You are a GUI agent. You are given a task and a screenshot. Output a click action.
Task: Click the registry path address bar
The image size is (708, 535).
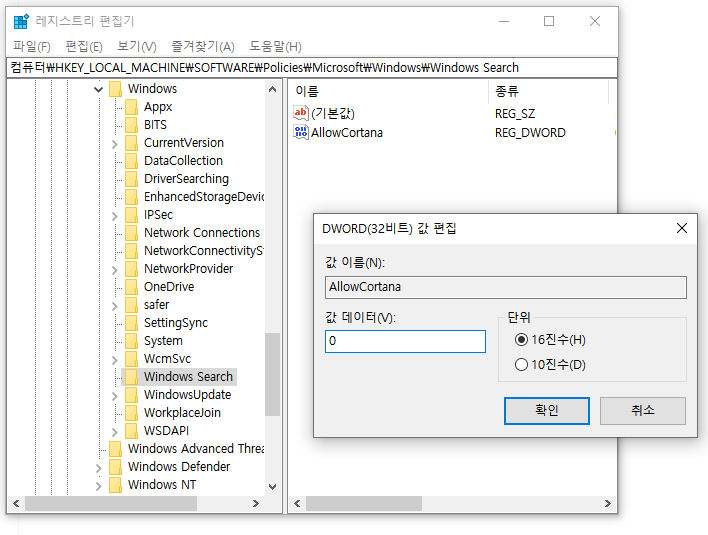[312, 68]
